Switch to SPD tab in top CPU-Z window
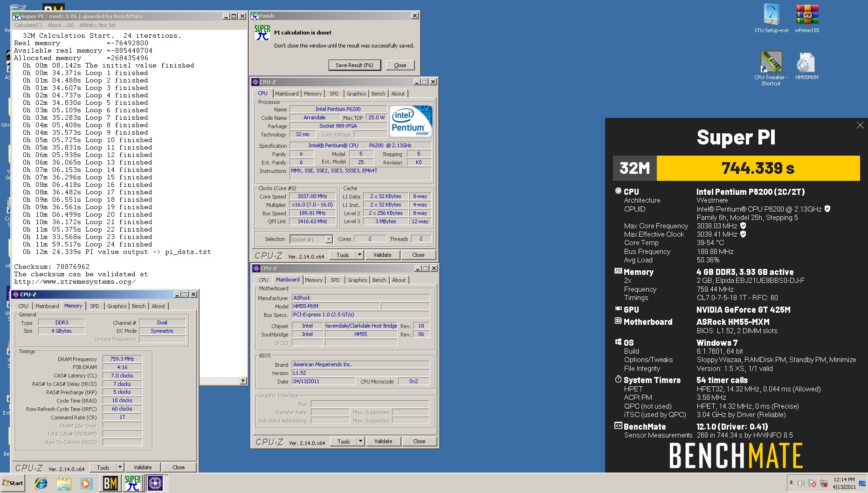 point(334,94)
